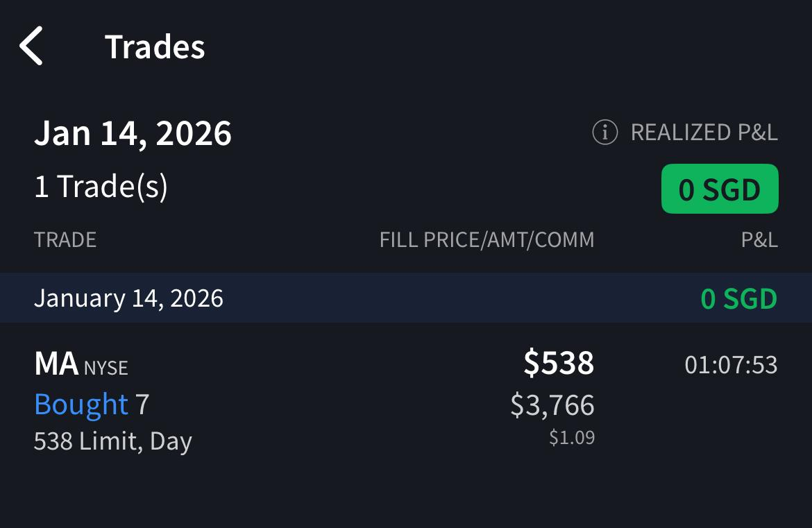Sort by the TRADE column header
812x528 pixels.
65,240
